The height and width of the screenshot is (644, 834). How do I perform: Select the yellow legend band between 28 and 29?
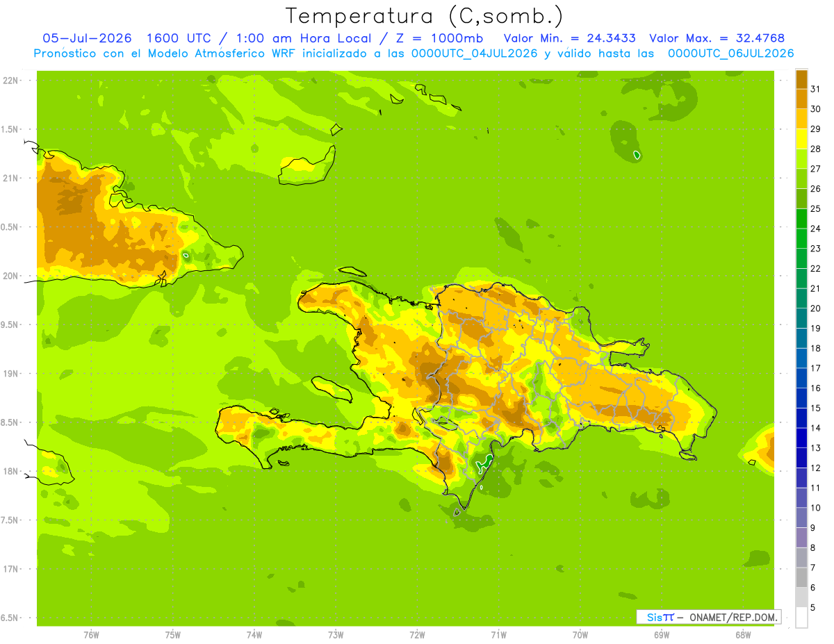point(801,138)
